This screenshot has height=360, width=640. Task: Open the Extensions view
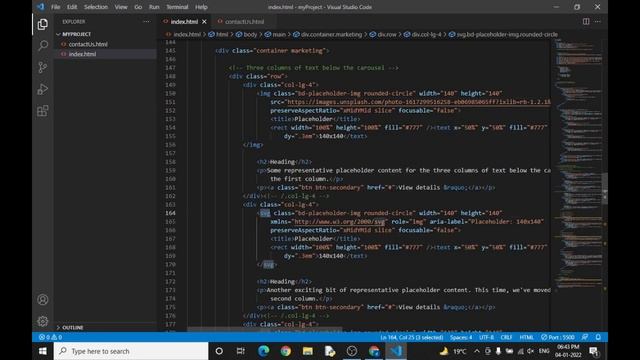[42, 111]
